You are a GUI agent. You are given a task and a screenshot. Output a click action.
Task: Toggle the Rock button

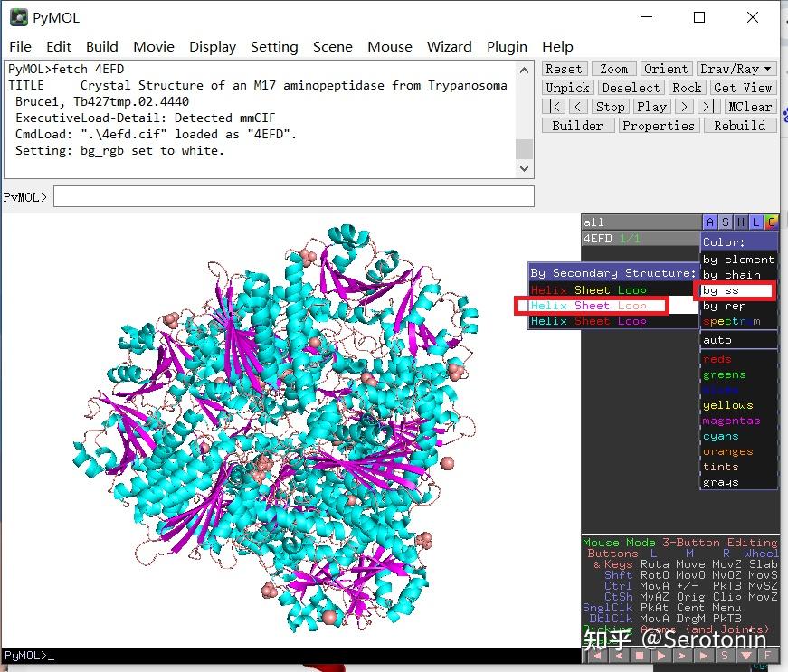(687, 88)
